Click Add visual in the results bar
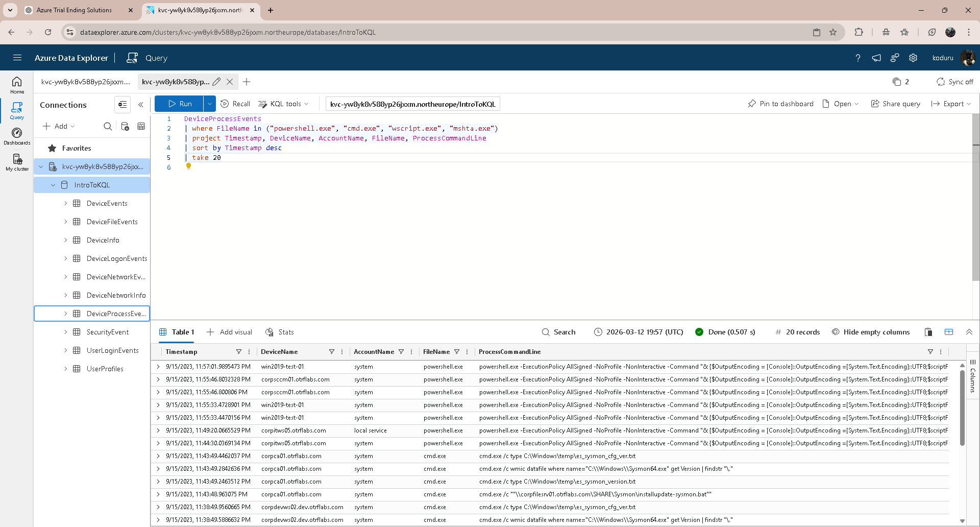This screenshot has width=980, height=527. click(x=229, y=332)
